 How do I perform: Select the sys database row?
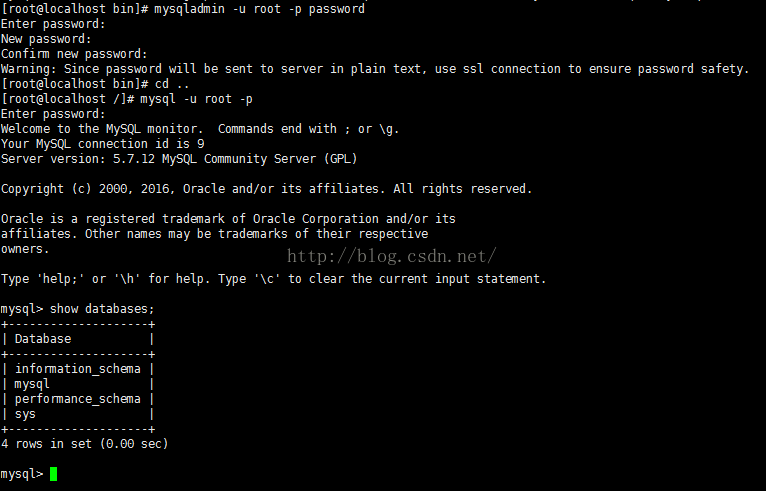25,413
